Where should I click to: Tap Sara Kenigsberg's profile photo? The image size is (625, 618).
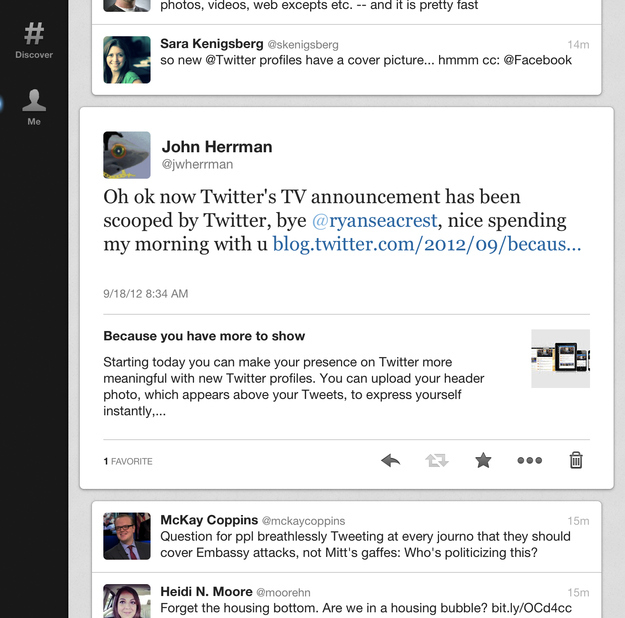[127, 60]
